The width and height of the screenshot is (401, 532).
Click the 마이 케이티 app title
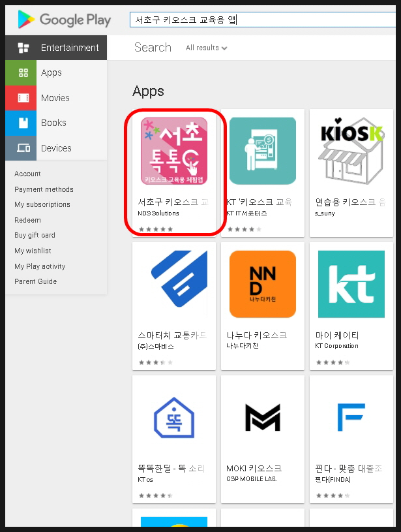(x=337, y=336)
